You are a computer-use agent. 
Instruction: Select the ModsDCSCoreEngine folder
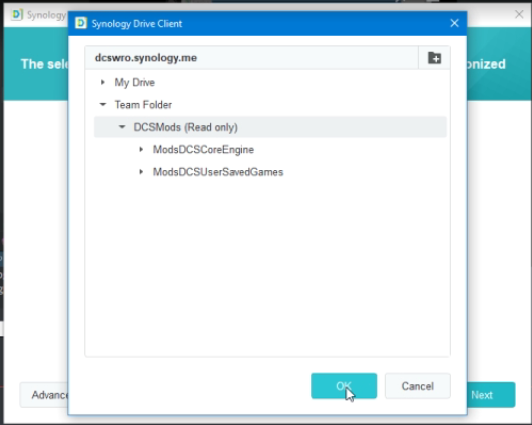203,150
